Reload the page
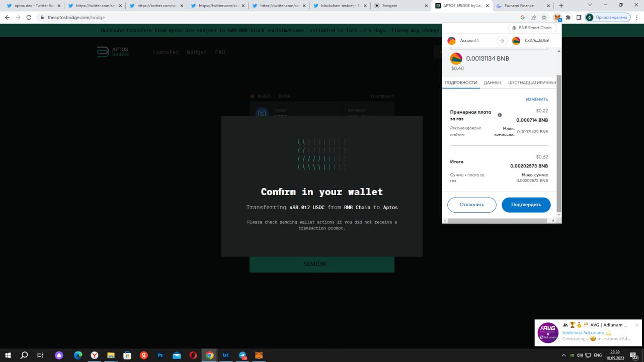Viewport: 644px width, 362px height. click(29, 17)
